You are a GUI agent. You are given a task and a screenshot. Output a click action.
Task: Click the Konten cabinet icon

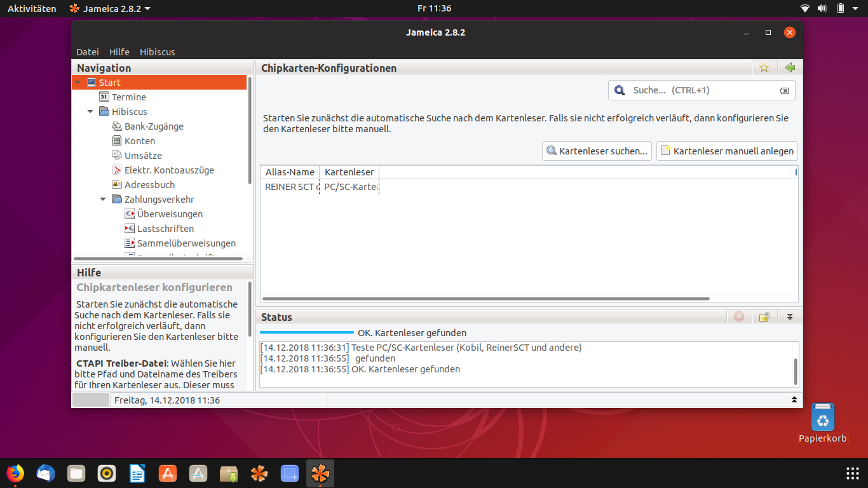117,141
